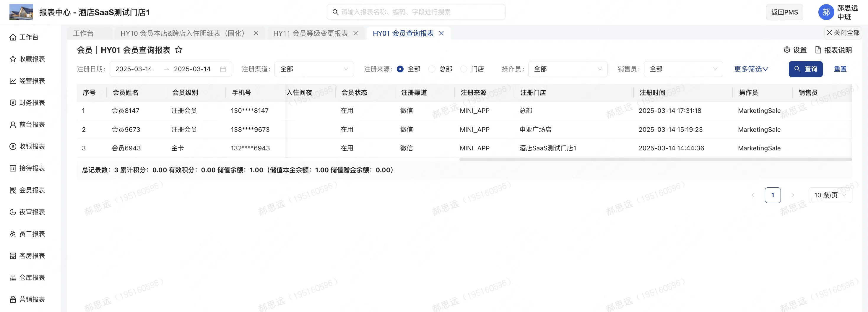Click member name 会员9673
Screen dimensions: 868x312
coord(126,129)
